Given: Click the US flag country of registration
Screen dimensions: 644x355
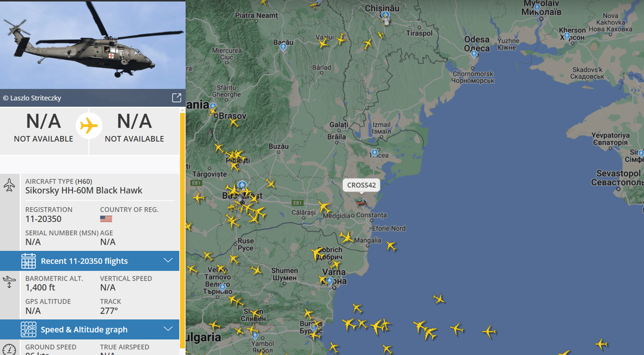Looking at the screenshot, I should click(106, 219).
